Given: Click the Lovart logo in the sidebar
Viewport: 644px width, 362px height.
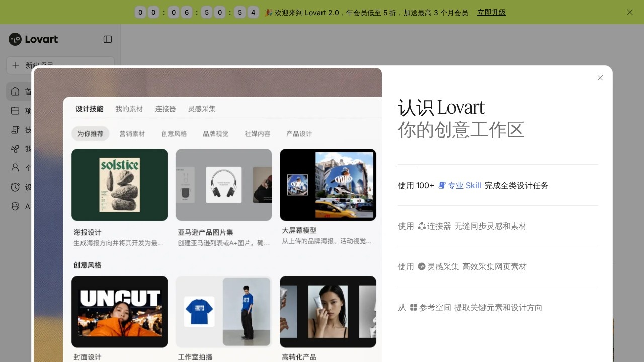Looking at the screenshot, I should click(33, 39).
